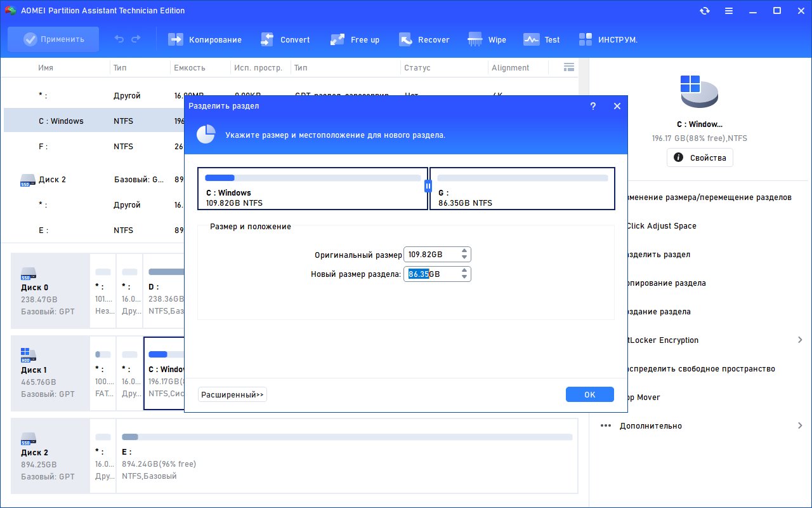The height and width of the screenshot is (508, 812).
Task: Open the ИНСТРУМ. tools menu
Action: click(608, 39)
